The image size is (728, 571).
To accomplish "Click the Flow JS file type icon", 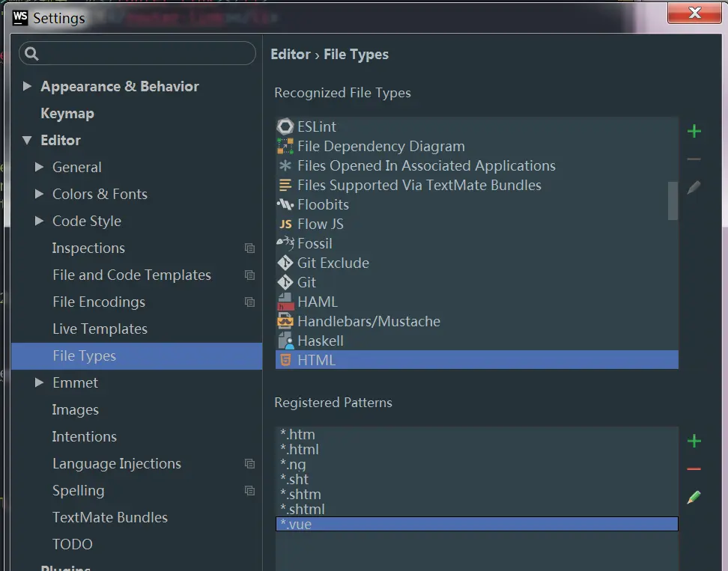I will [285, 224].
